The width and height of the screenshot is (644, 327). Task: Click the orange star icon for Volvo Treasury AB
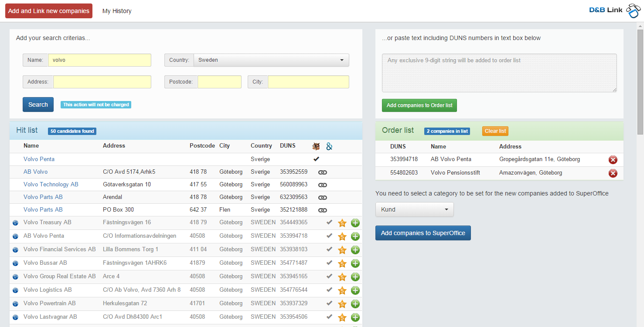[x=342, y=223]
